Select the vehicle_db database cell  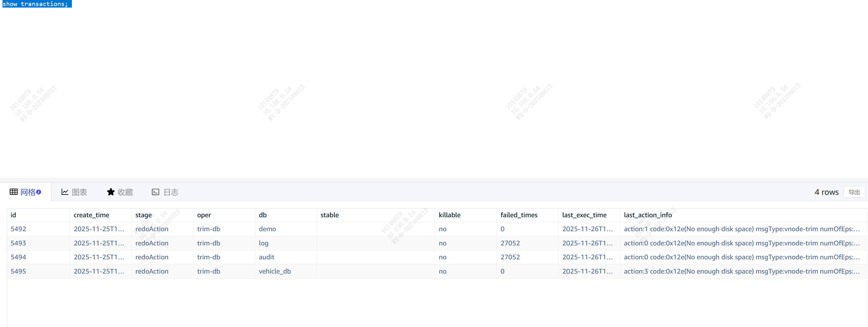coord(275,271)
